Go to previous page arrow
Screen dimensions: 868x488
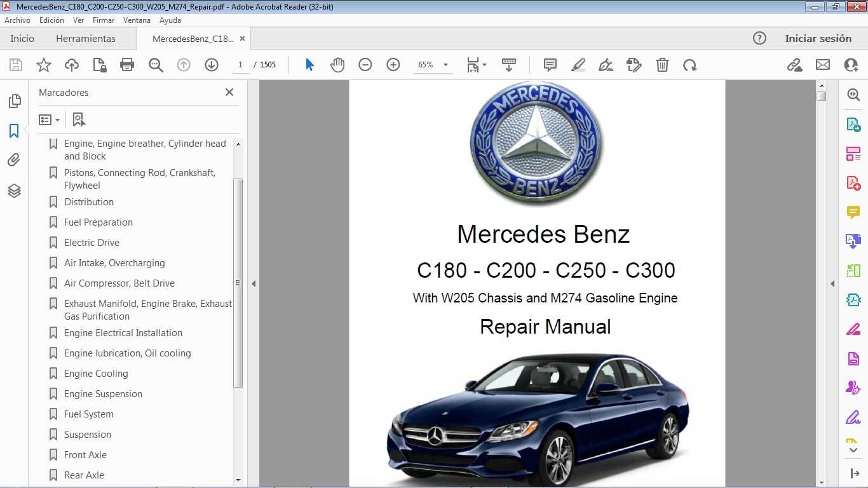(184, 65)
